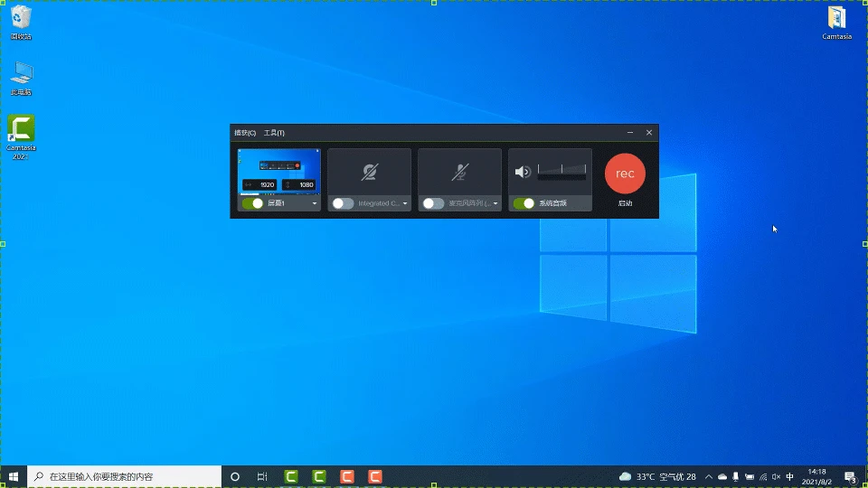868x488 pixels.
Task: Click the microphone tray icon
Action: pos(736,476)
